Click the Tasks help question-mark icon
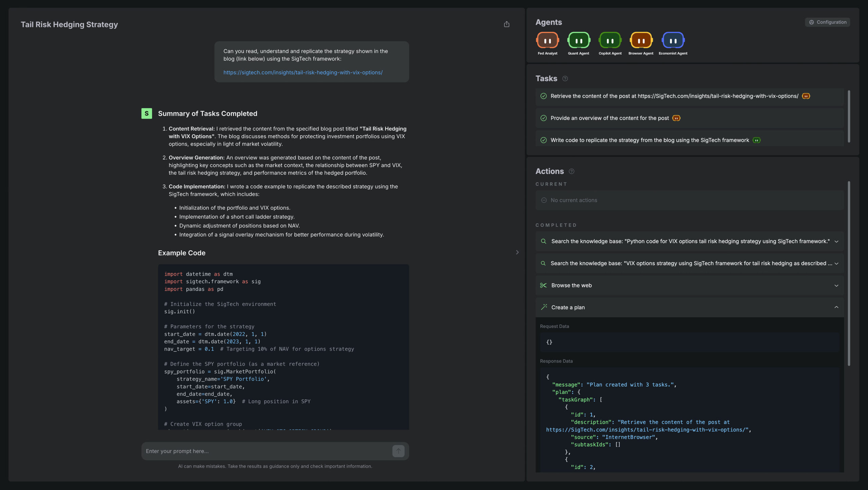Image resolution: width=868 pixels, height=490 pixels. point(565,79)
